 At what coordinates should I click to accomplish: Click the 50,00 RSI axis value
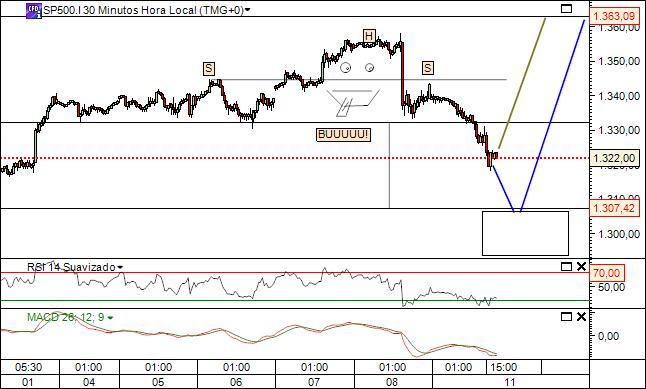(x=612, y=287)
